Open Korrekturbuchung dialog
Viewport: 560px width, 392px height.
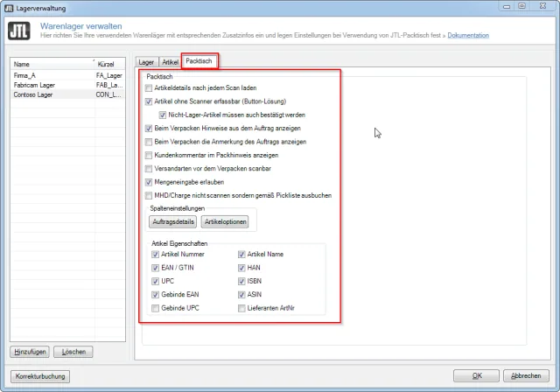point(40,376)
